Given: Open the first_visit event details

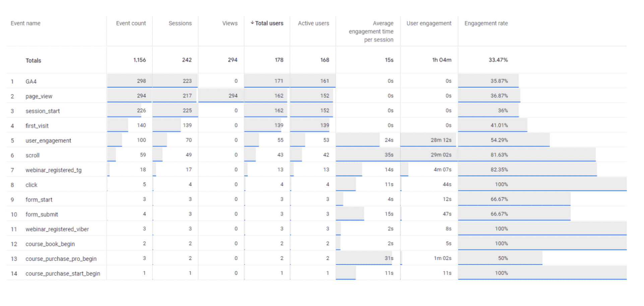Looking at the screenshot, I should pyautogui.click(x=37, y=126).
